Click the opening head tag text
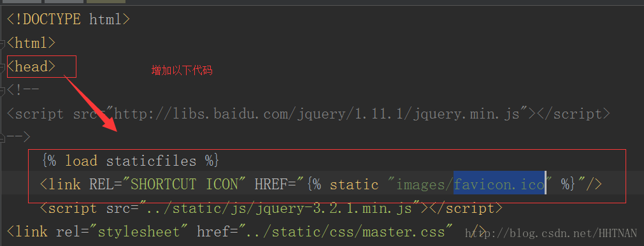The height and width of the screenshot is (246, 644). click(31, 66)
